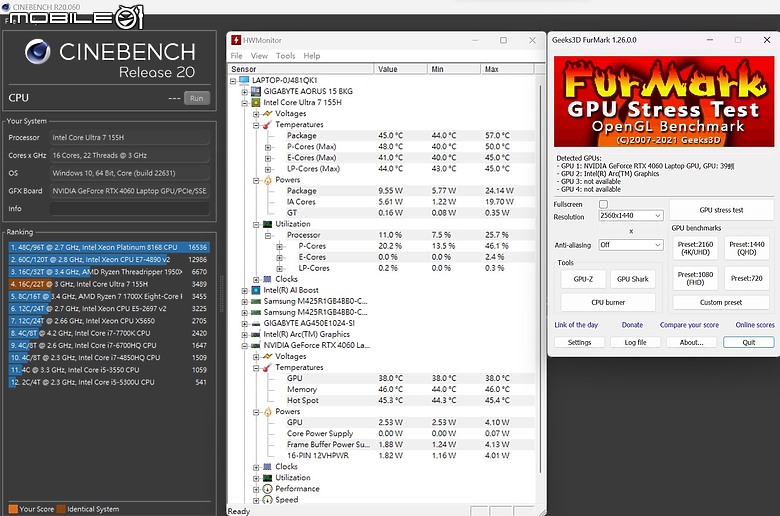
Task: Click the GPU Powers flame icon
Action: click(268, 412)
